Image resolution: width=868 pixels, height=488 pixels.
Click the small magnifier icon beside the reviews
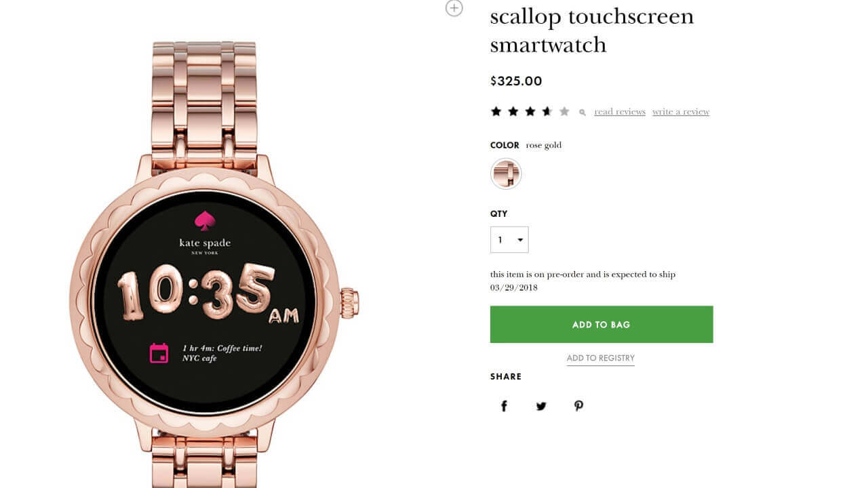click(583, 113)
